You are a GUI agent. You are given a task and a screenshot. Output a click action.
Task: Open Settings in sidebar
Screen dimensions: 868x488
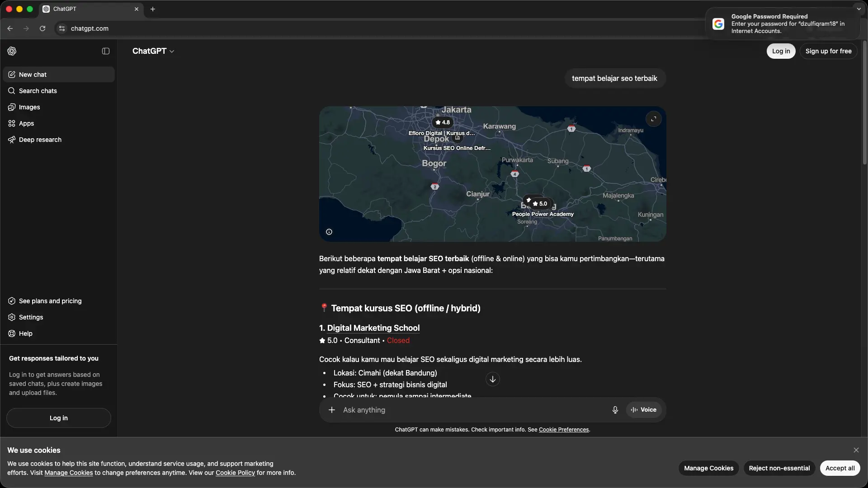59,317
